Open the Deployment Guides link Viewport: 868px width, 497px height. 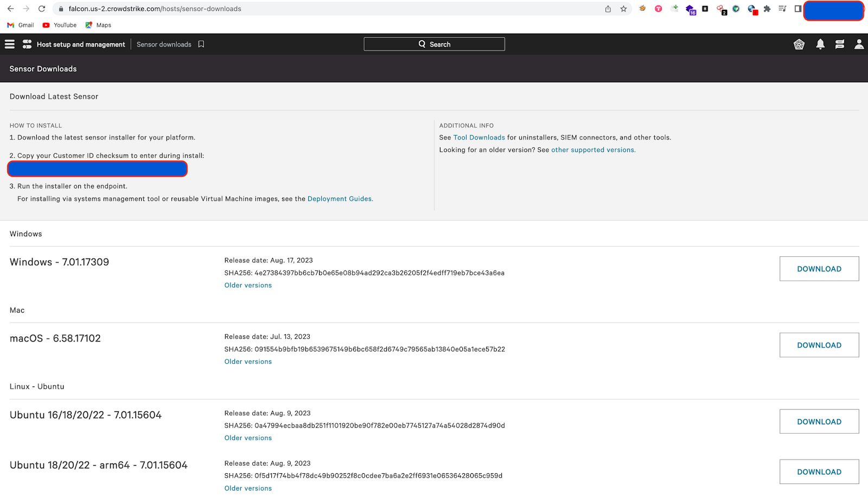(x=340, y=199)
